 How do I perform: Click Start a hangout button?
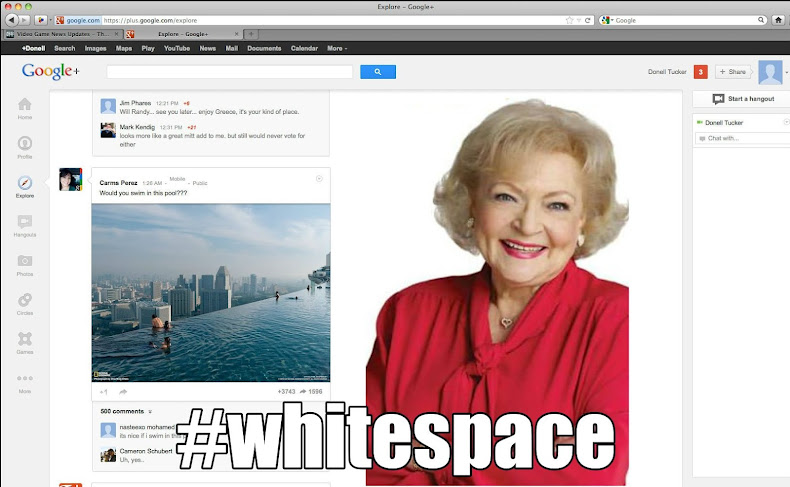point(742,99)
